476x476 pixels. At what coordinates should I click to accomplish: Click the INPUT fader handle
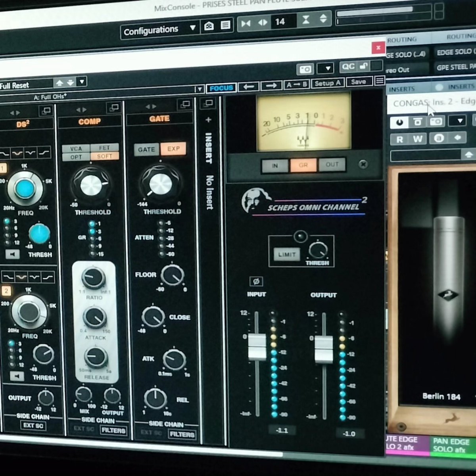[257, 347]
